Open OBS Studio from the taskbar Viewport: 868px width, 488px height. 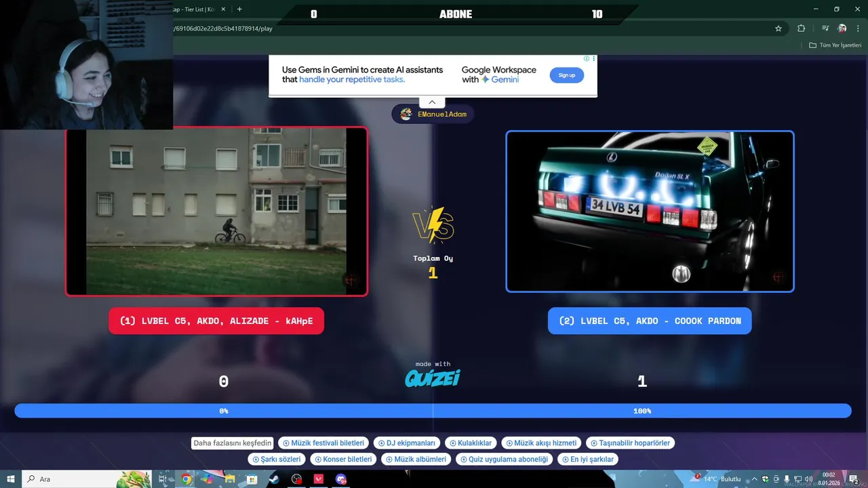coord(296,479)
